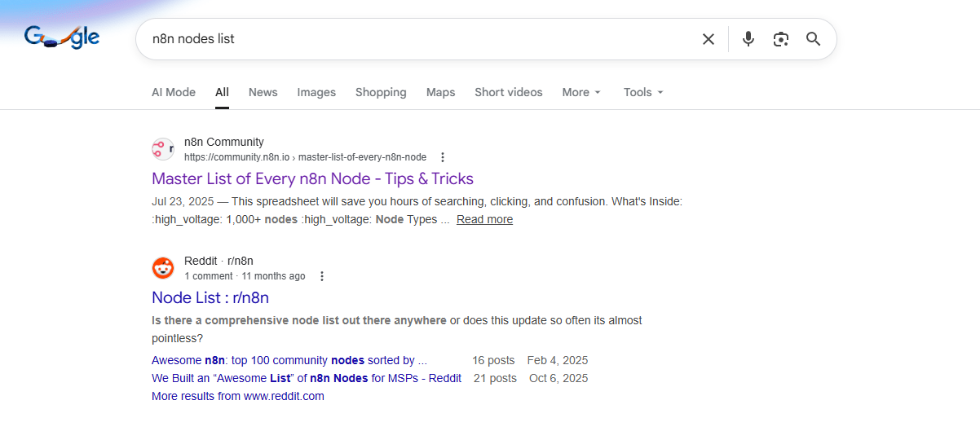Select the Short videos tab
This screenshot has width=980, height=431.
pyautogui.click(x=508, y=92)
